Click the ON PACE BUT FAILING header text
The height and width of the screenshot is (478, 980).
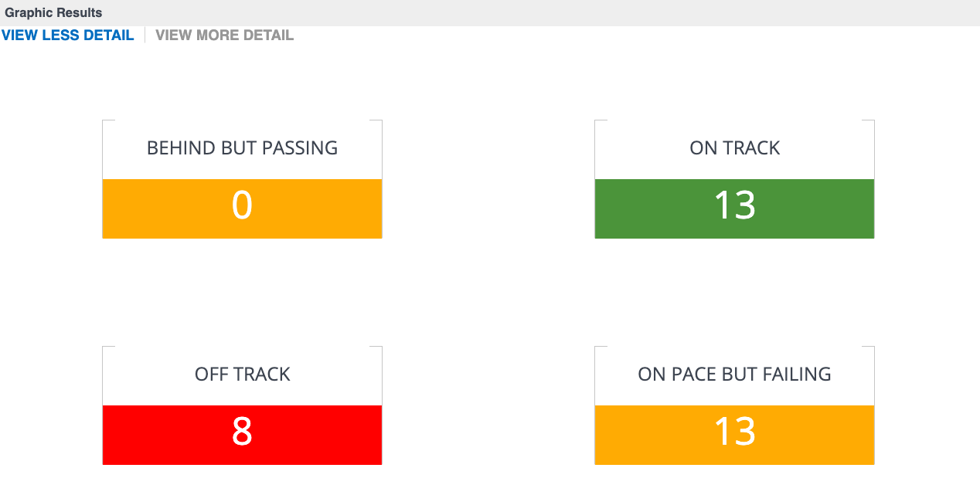coord(734,374)
